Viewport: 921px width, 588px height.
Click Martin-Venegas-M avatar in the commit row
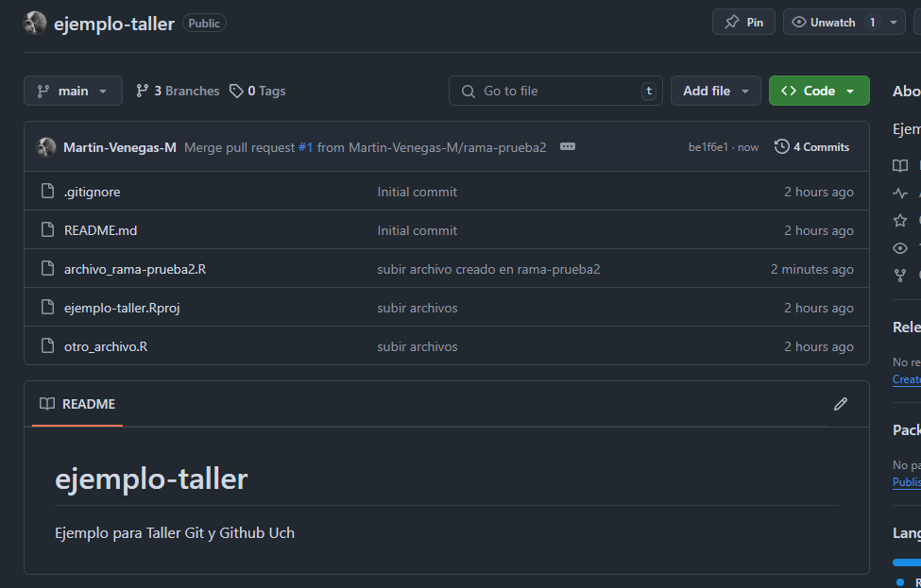[x=46, y=147]
